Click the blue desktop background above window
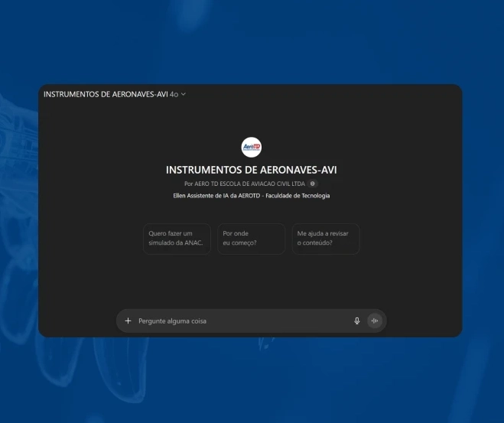 pos(252,42)
